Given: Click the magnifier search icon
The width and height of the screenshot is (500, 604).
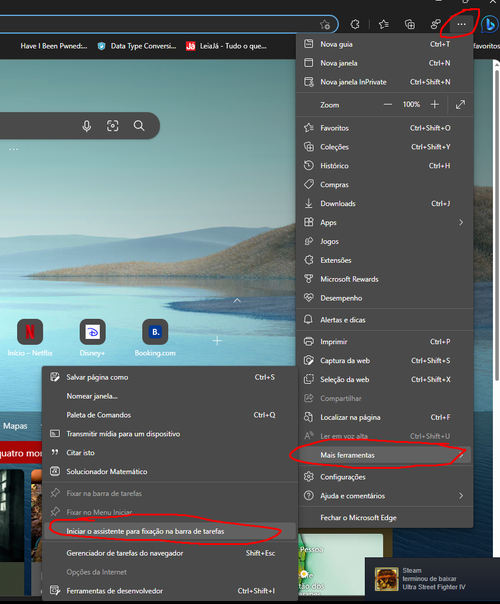Looking at the screenshot, I should click(139, 126).
